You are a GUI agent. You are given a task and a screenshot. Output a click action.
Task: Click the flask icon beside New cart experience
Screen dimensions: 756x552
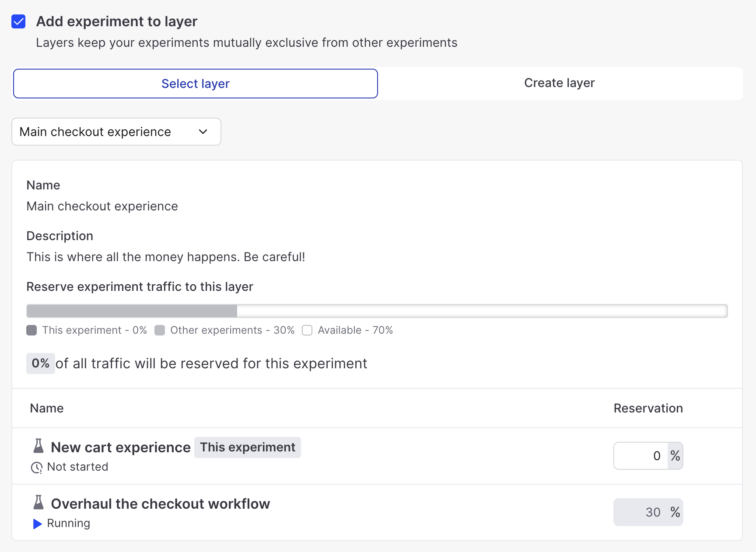38,446
